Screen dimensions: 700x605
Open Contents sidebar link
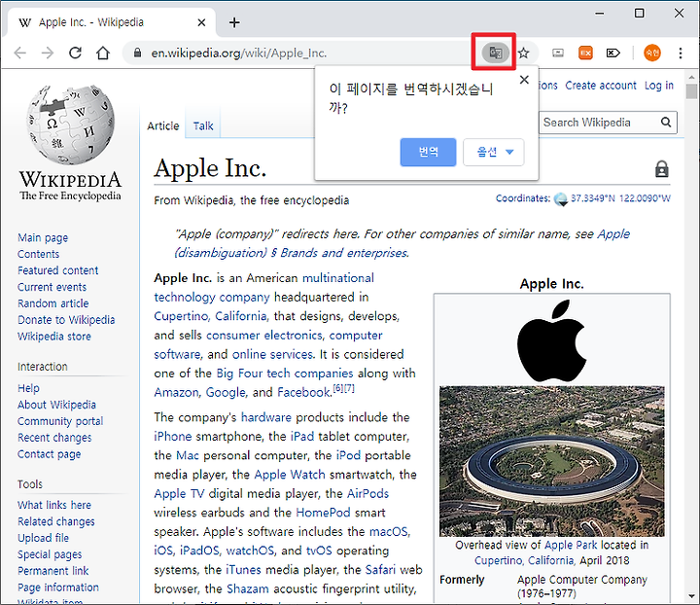38,254
